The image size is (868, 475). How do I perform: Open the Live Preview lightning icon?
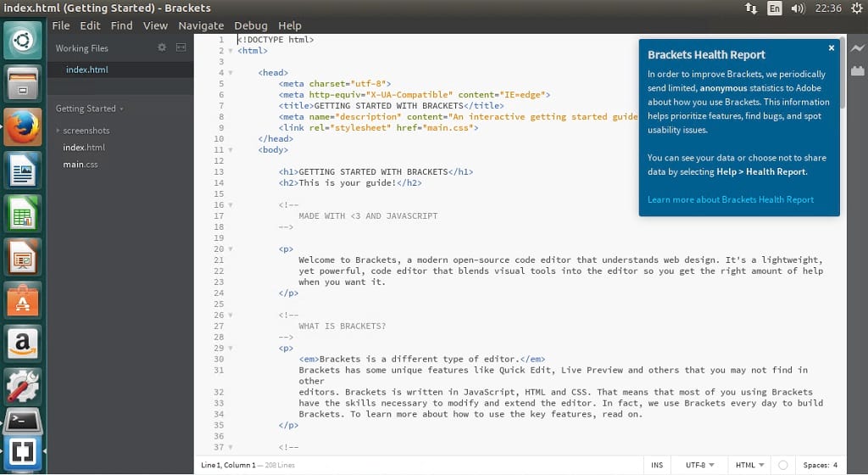click(x=857, y=48)
